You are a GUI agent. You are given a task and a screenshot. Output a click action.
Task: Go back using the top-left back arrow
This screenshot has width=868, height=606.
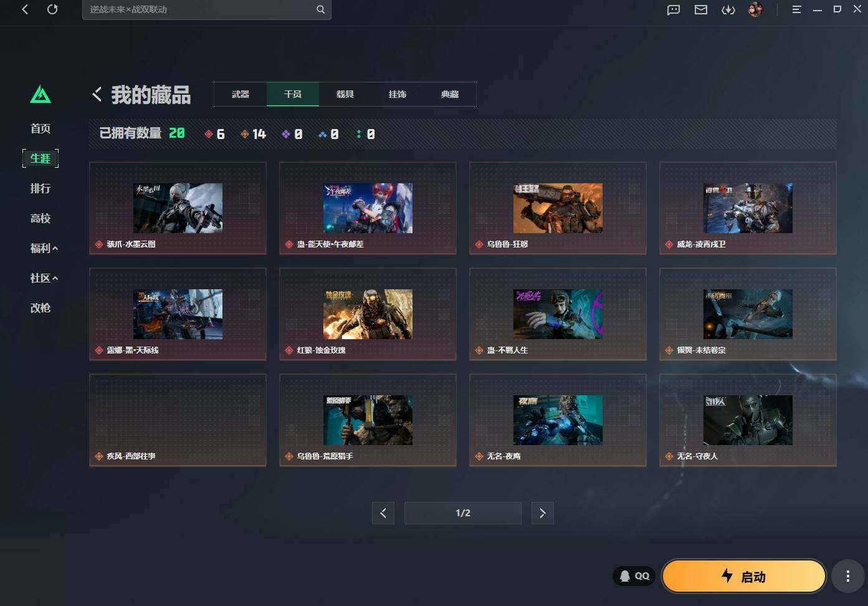pos(25,9)
